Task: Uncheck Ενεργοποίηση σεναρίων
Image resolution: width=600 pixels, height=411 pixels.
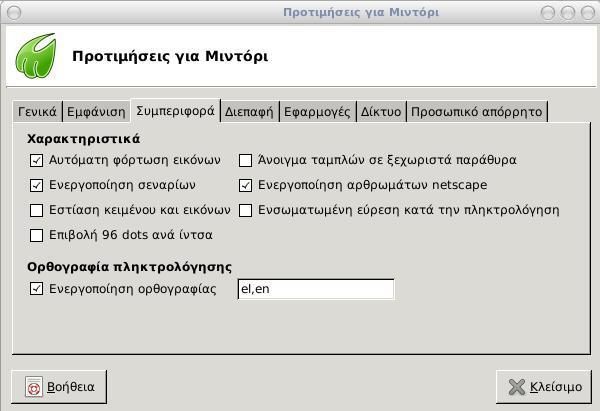Action: pos(37,185)
